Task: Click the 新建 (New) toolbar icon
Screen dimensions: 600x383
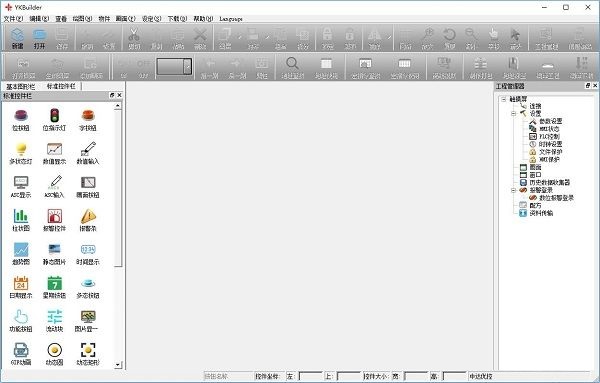Action: [17, 39]
